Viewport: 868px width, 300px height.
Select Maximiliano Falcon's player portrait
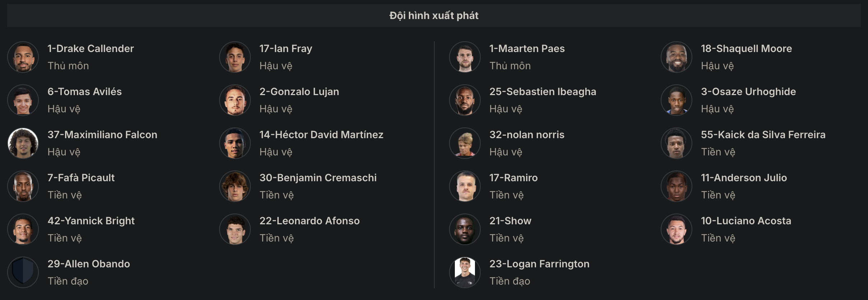23,143
